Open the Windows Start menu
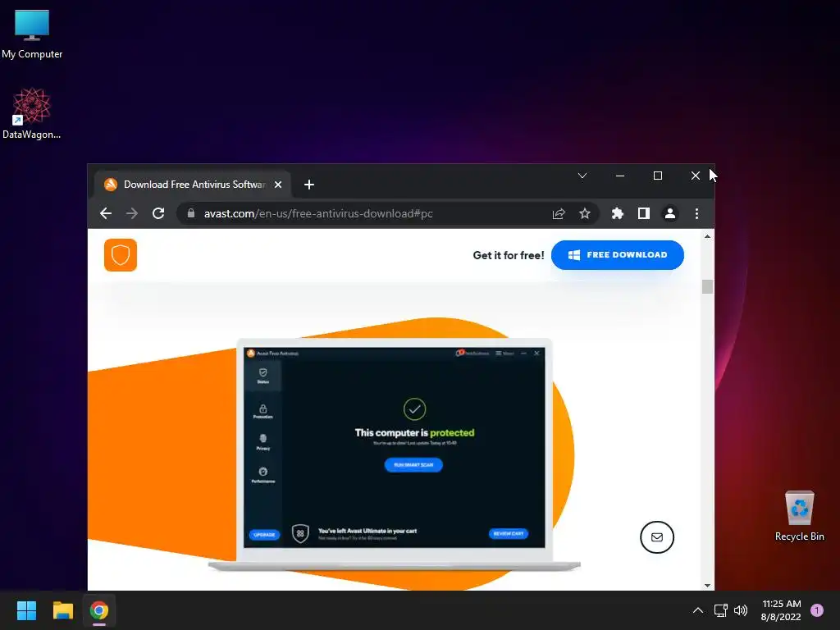The height and width of the screenshot is (630, 840). tap(26, 610)
